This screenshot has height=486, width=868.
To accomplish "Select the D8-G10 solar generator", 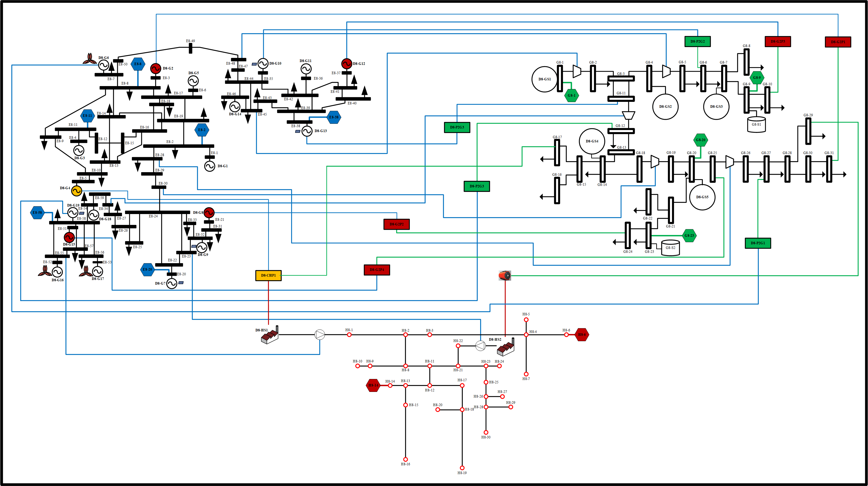I will point(263,63).
